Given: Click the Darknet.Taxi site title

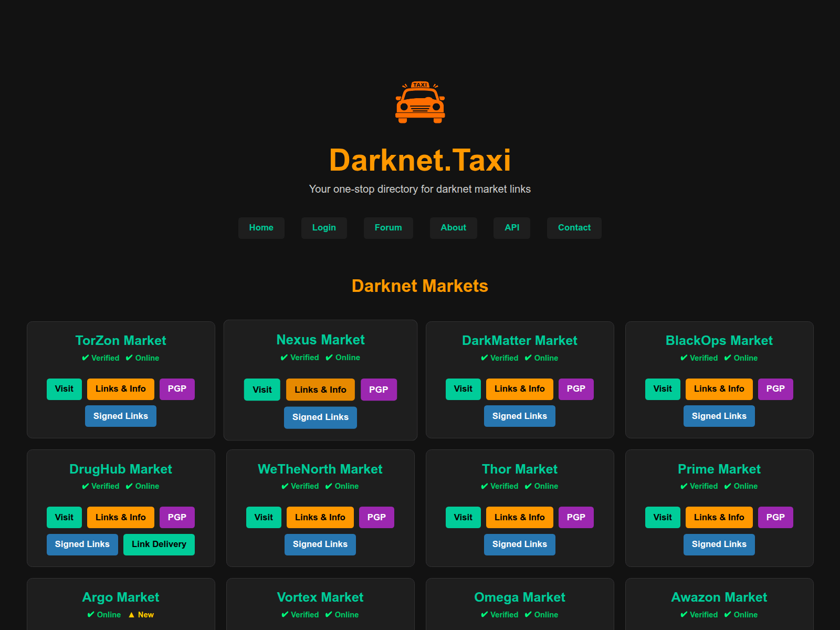Looking at the screenshot, I should pyautogui.click(x=420, y=160).
